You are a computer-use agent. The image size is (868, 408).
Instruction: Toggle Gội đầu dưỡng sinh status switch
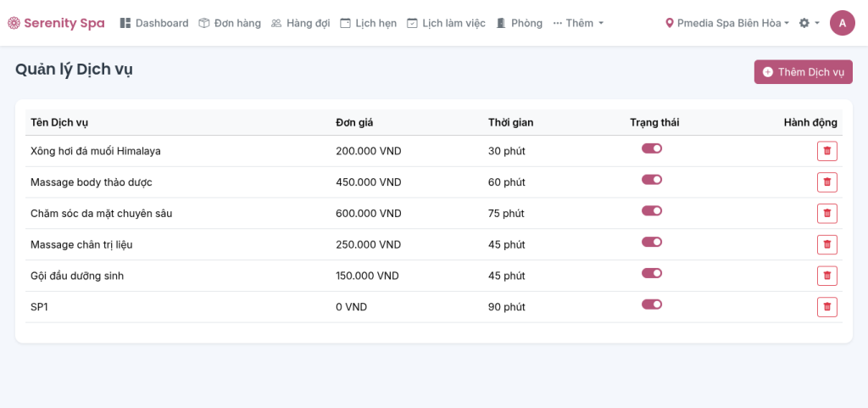[x=651, y=273]
